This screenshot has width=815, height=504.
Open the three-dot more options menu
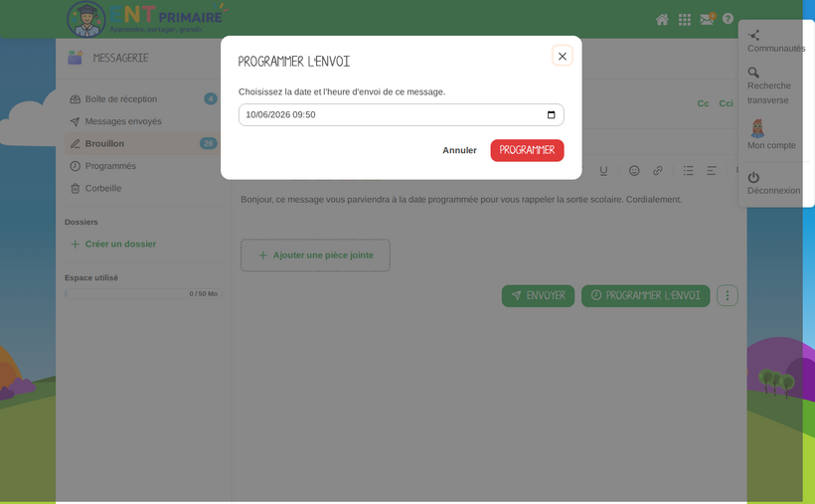coord(728,296)
